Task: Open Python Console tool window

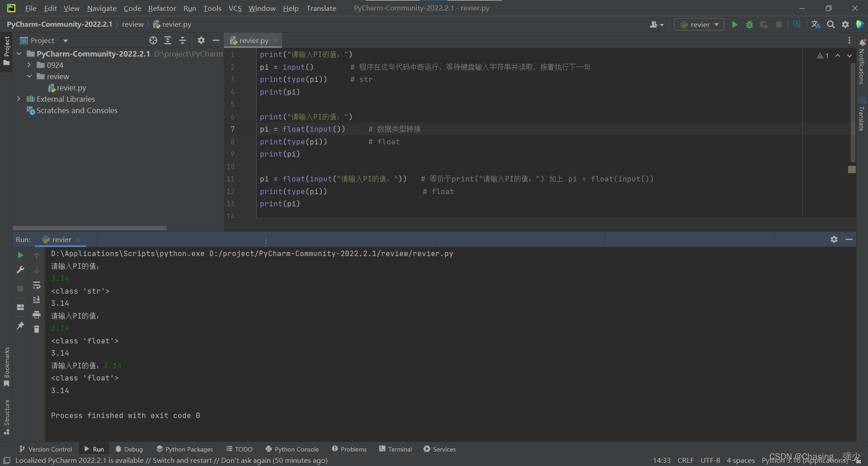Action: 292,449
